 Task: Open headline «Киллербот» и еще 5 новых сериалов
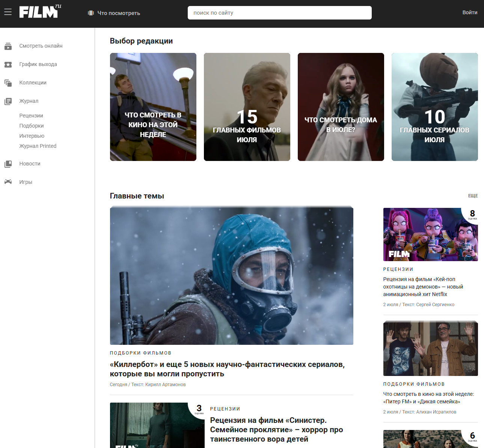pyautogui.click(x=227, y=369)
